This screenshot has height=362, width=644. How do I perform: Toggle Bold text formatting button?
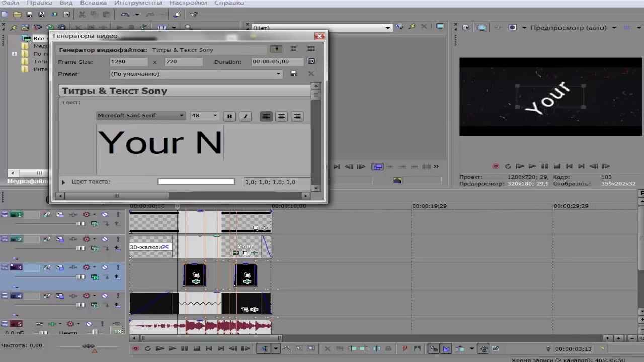click(229, 116)
